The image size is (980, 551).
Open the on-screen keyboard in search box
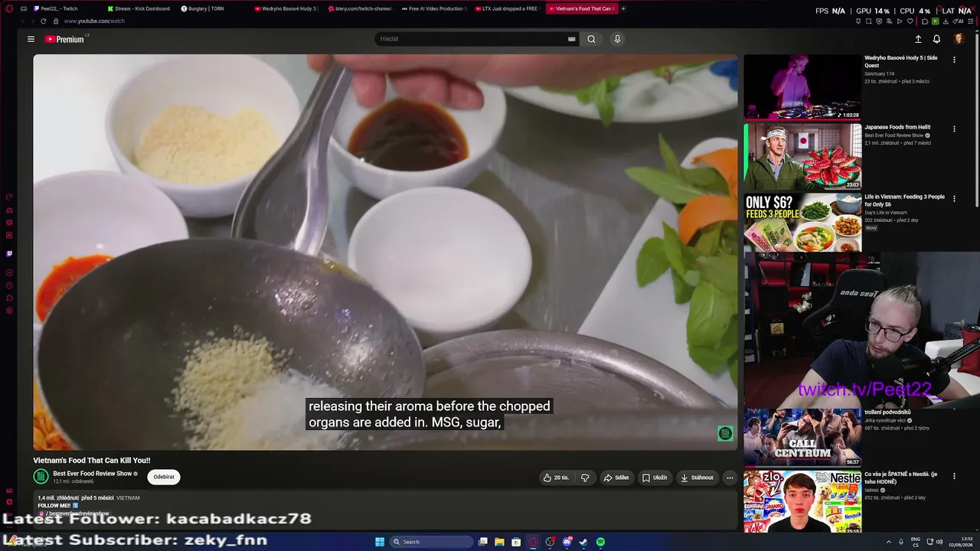571,39
